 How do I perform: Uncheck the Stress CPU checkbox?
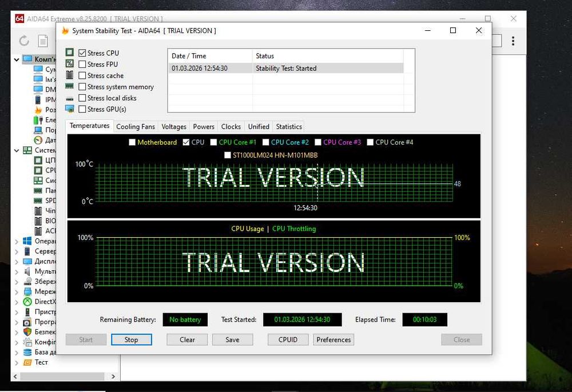point(82,53)
